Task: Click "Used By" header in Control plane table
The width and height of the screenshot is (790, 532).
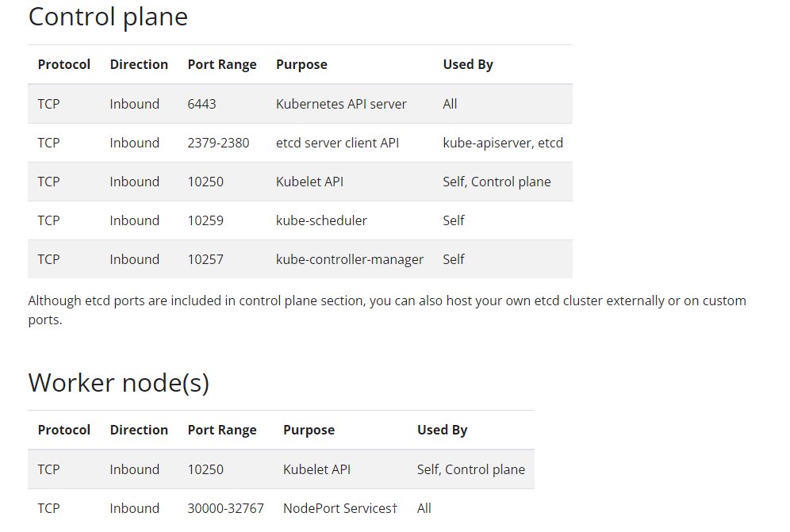Action: click(x=468, y=64)
